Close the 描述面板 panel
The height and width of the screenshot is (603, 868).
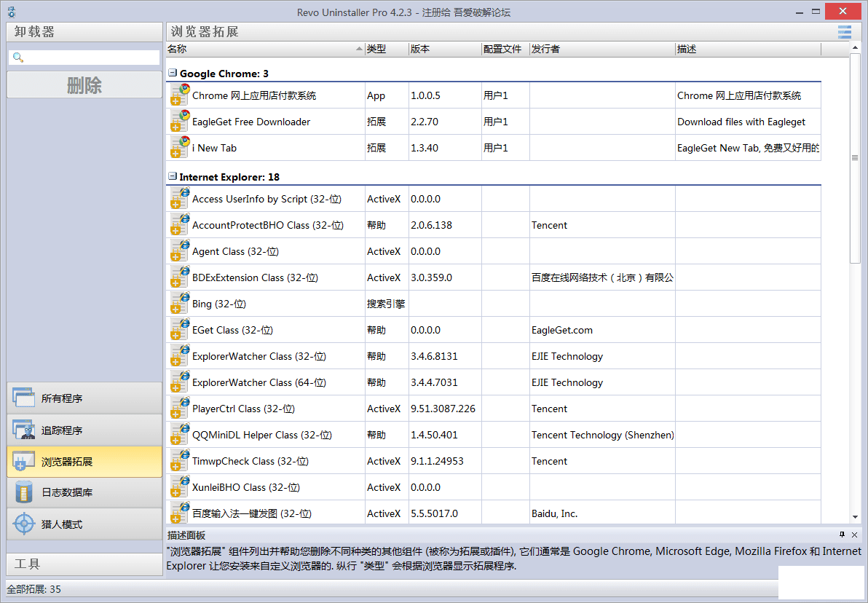pos(854,535)
